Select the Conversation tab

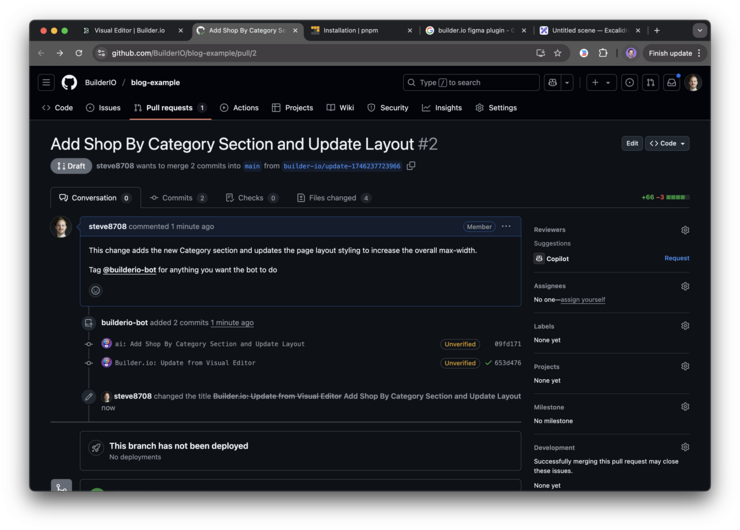point(95,198)
